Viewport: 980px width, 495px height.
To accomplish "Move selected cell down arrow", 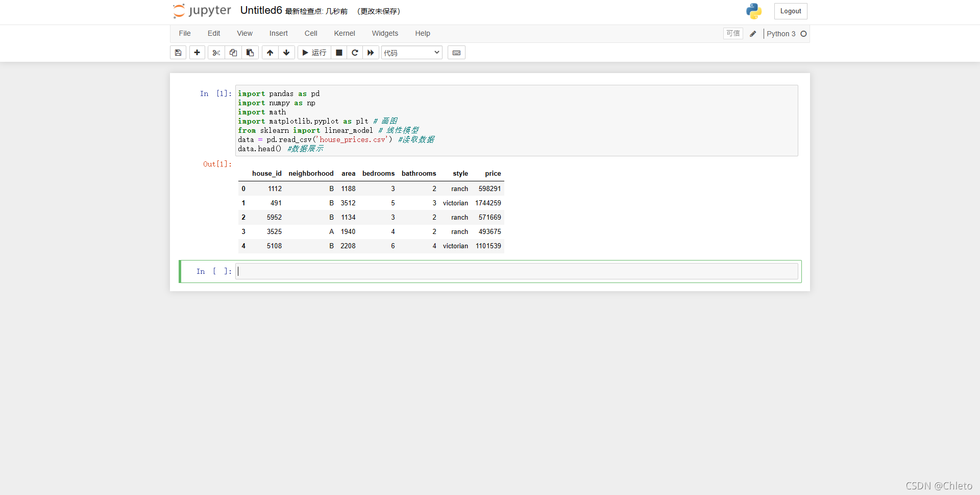I will click(286, 53).
